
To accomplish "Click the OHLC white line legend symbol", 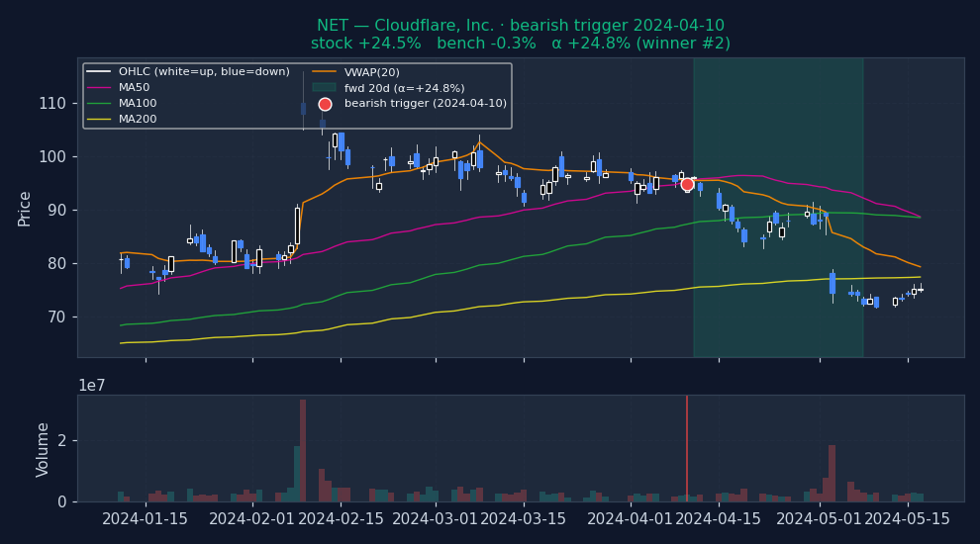I will pyautogui.click(x=99, y=72).
